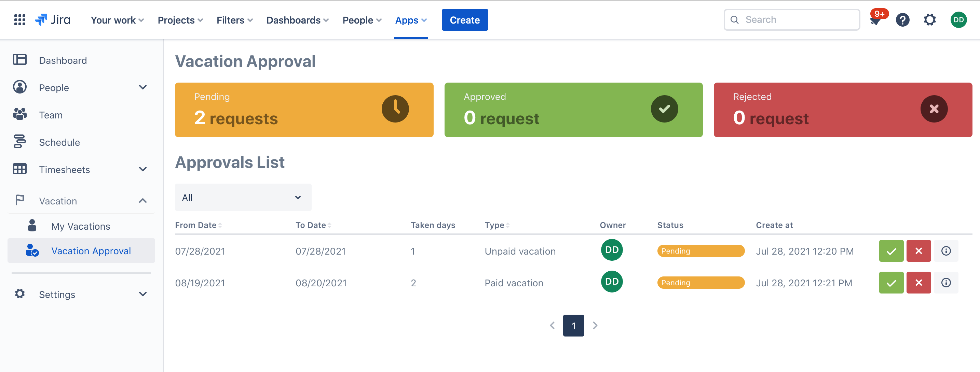Open the app switcher grid icon

coord(19,20)
